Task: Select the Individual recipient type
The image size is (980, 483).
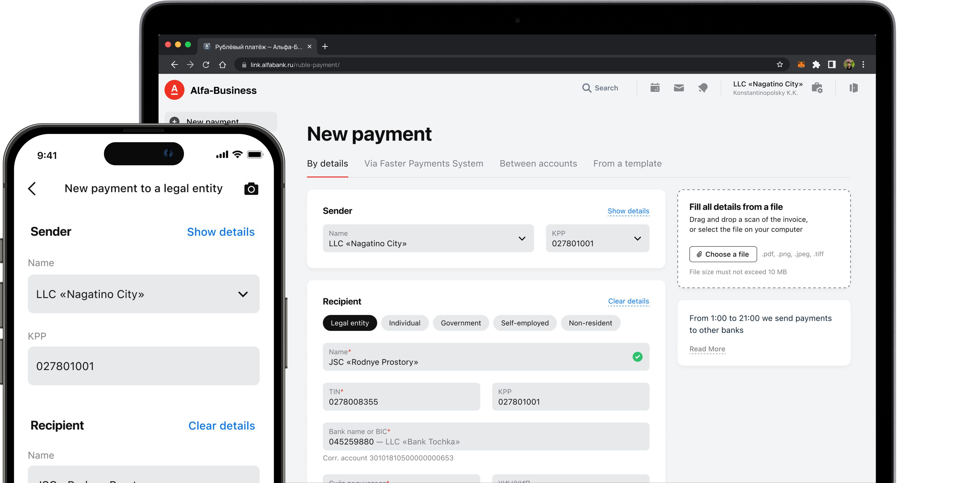Action: point(404,323)
